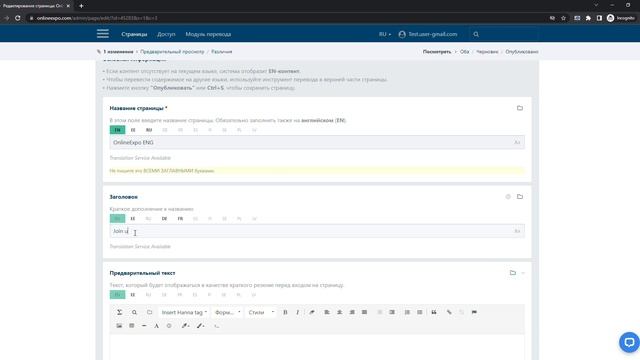Align text right in editor
The image size is (640, 360).
(x=352, y=312)
